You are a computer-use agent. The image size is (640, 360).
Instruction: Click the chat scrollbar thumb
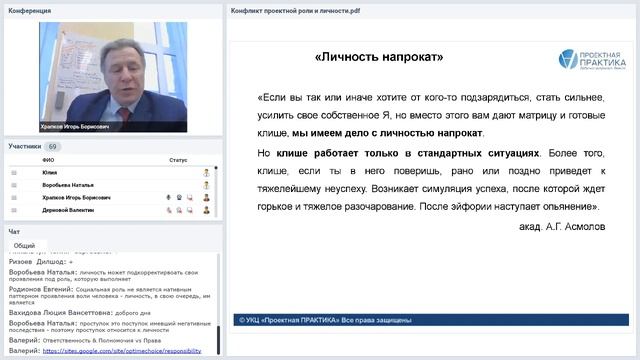pos(218,340)
